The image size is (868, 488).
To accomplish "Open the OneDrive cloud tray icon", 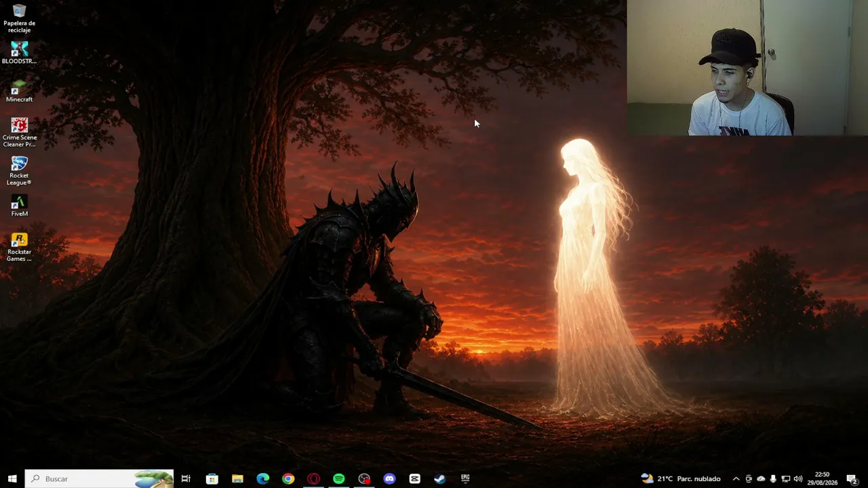I will 761,479.
